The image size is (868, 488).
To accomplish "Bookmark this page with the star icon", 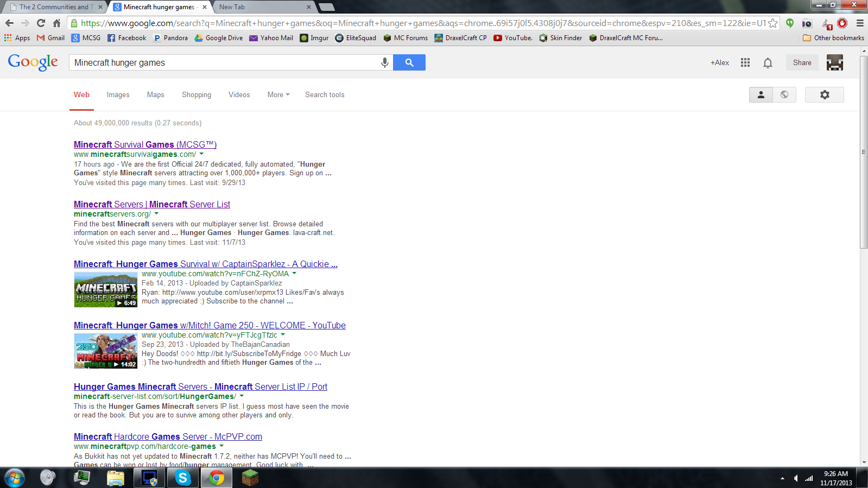I will [772, 23].
